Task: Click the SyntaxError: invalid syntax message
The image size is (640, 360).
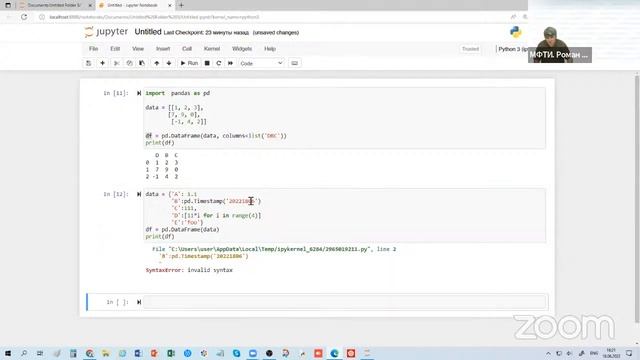Action: coord(189,270)
